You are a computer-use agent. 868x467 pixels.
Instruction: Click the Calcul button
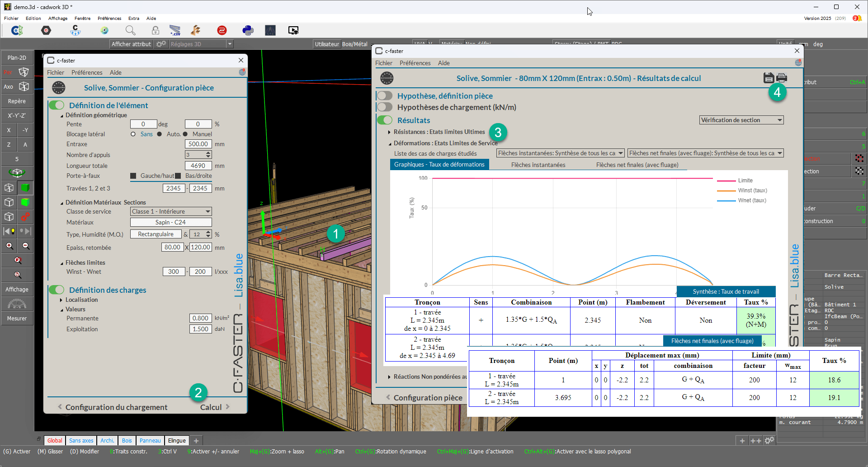coord(215,407)
